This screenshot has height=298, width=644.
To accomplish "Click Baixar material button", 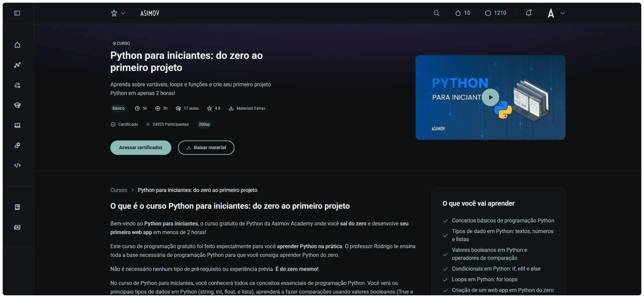I will coord(206,147).
